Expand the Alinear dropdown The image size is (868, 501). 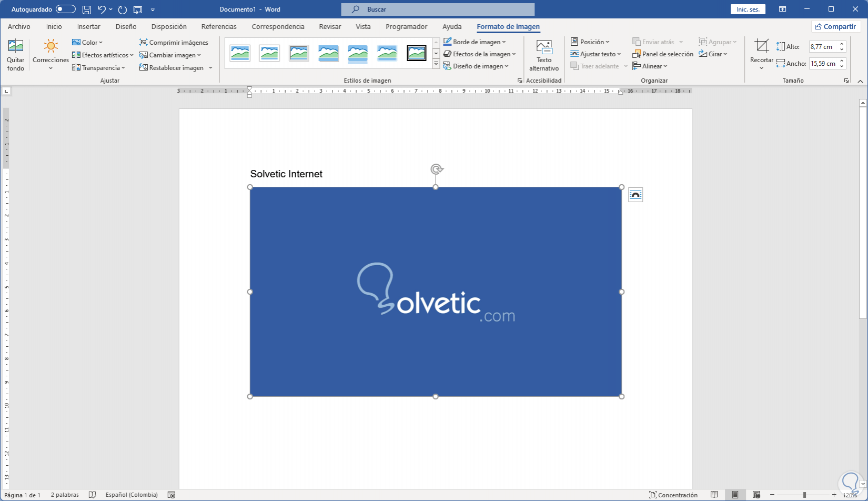tap(650, 66)
